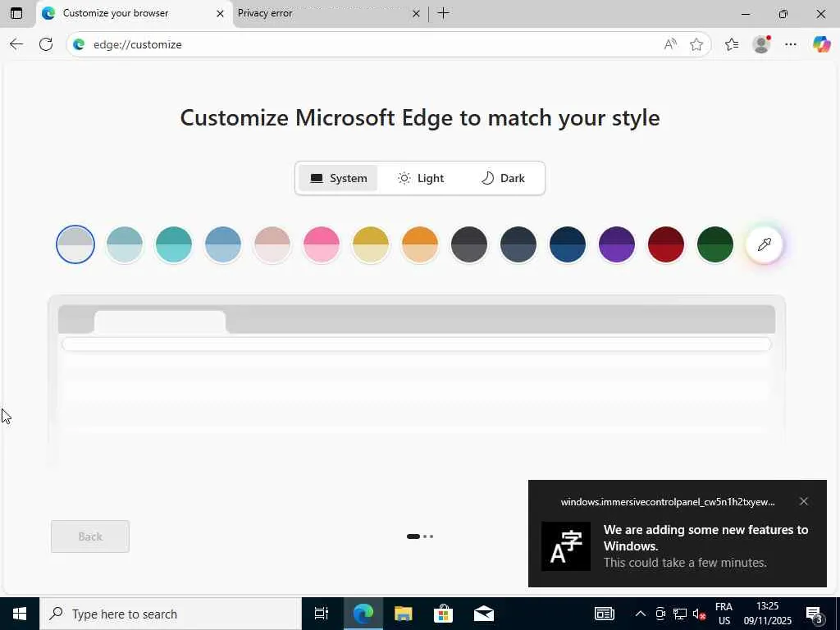Add this page to favorites star icon
This screenshot has width=840, height=630.
(696, 44)
